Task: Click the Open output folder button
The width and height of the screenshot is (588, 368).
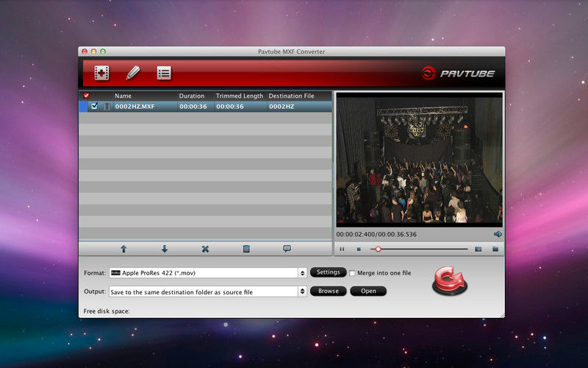Action: click(x=368, y=291)
